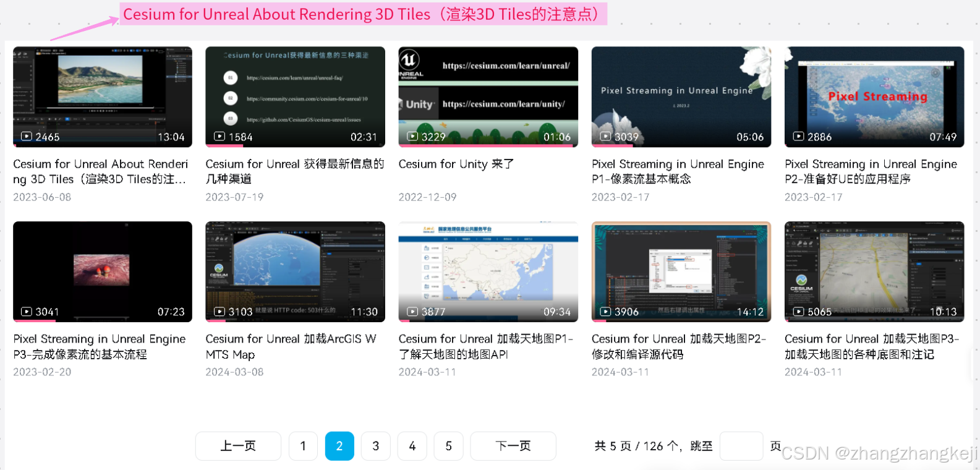Open title 'Cesium for Unity 来了'
The width and height of the screenshot is (980, 470).
tap(456, 164)
